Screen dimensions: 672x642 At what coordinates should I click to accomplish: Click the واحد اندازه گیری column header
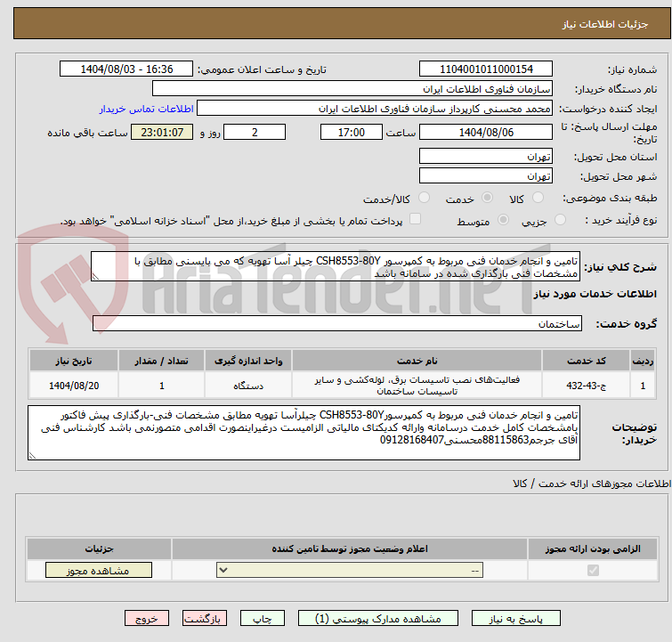(x=248, y=361)
